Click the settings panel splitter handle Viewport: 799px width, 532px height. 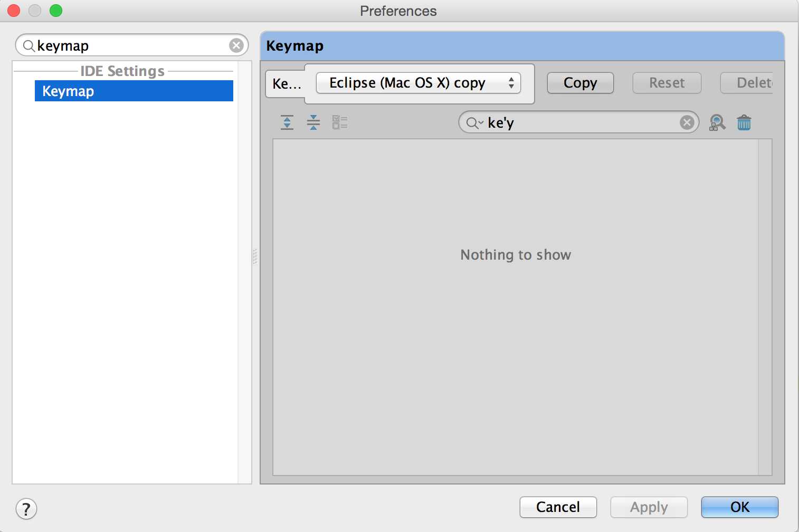tap(255, 256)
